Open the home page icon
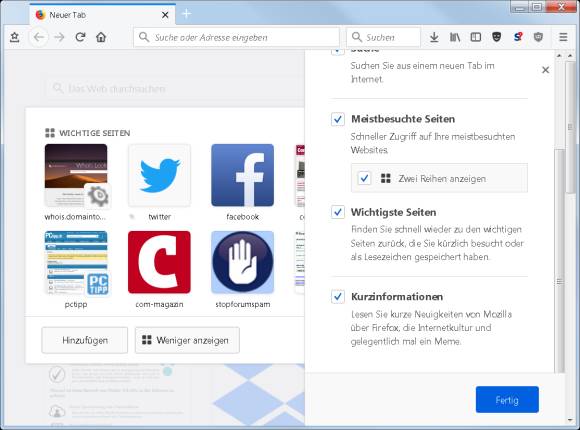 [101, 37]
